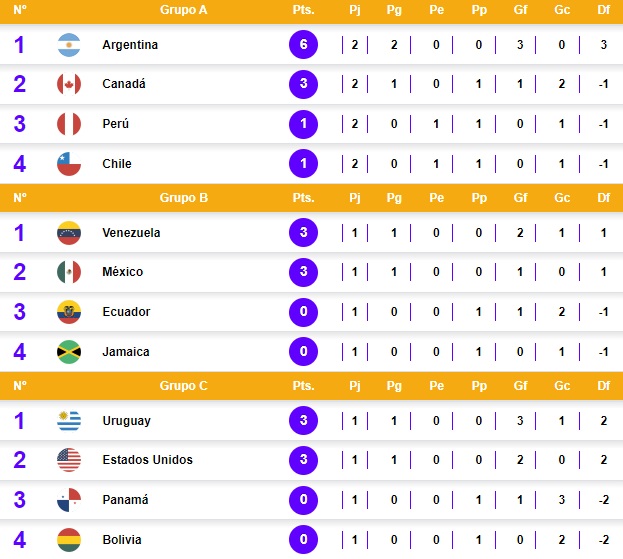Open the Estados Unidos team name link
The image size is (623, 559).
click(147, 460)
